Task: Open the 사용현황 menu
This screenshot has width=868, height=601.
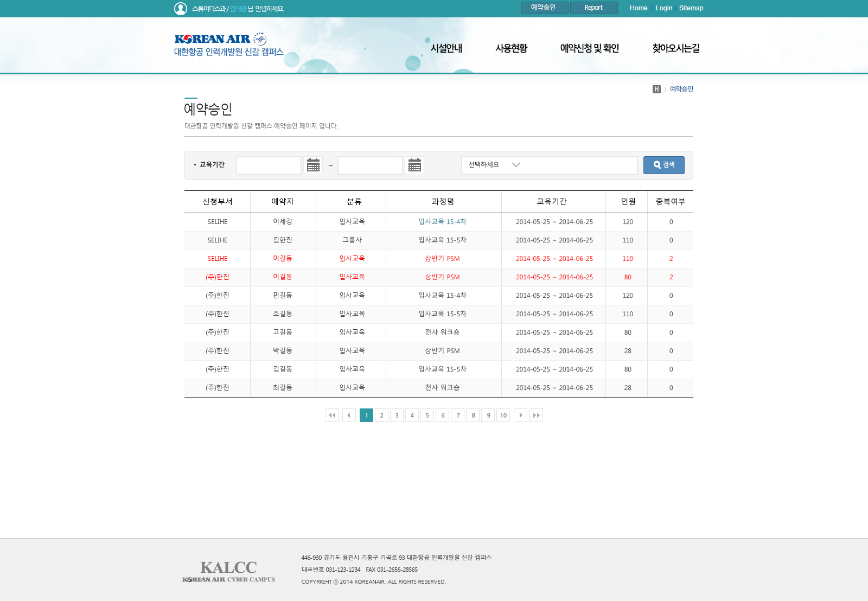Action: coord(511,48)
